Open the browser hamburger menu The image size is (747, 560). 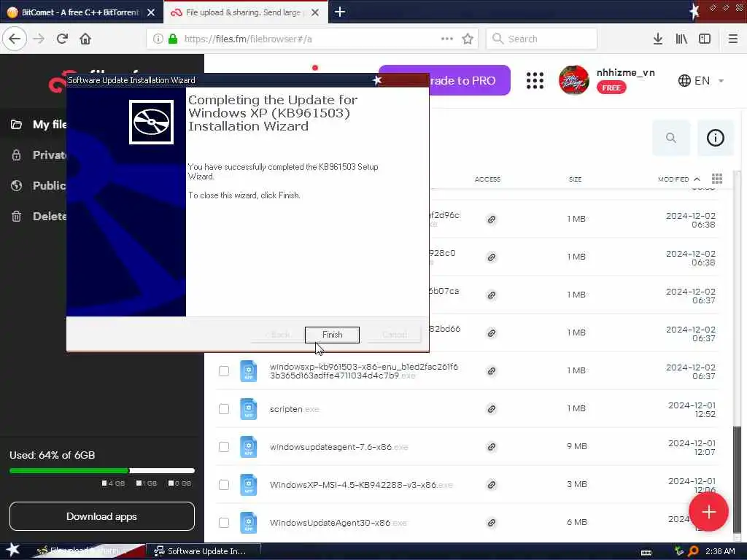(733, 39)
